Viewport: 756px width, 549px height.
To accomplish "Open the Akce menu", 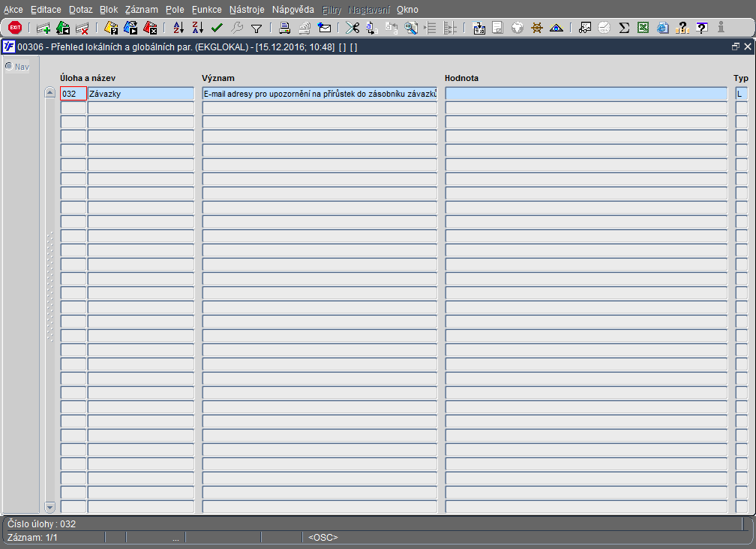I will [x=13, y=10].
